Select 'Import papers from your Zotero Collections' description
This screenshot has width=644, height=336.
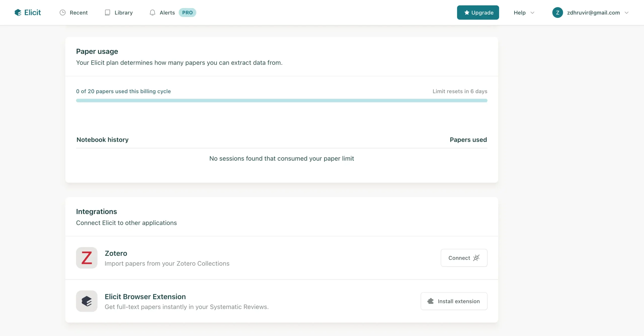pos(167,264)
